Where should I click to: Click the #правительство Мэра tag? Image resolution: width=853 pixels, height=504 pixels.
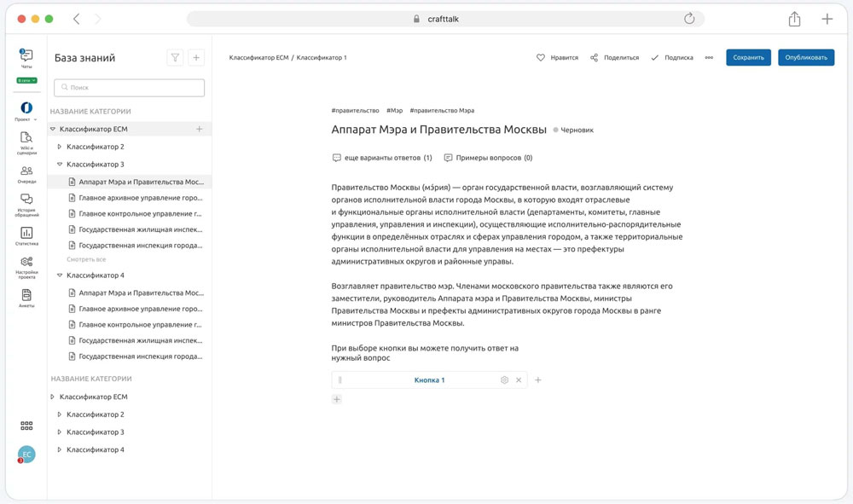coord(442,110)
